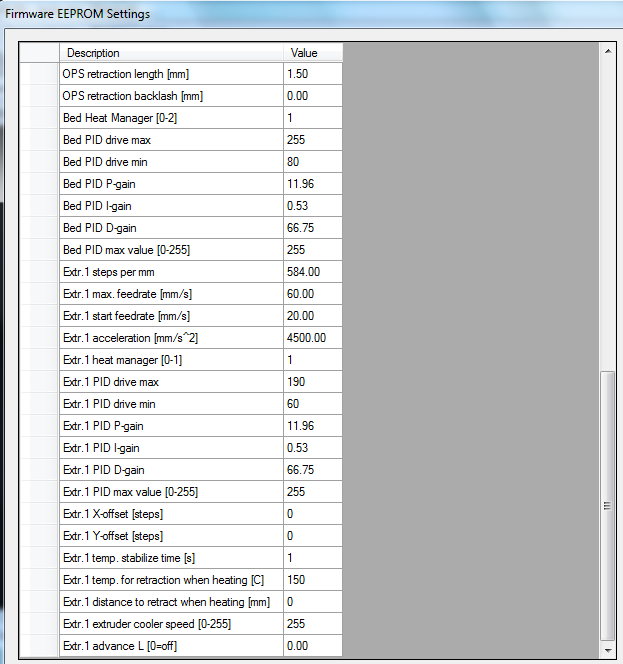Edit Extr.1 advance L value
The width and height of the screenshot is (623, 664).
(313, 646)
